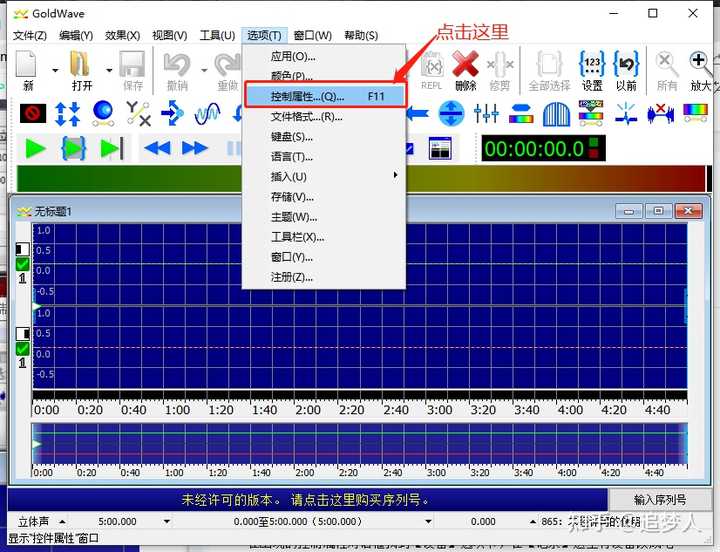This screenshot has width=720, height=552.
Task: Click the 新 (New file) icon
Action: (x=26, y=64)
